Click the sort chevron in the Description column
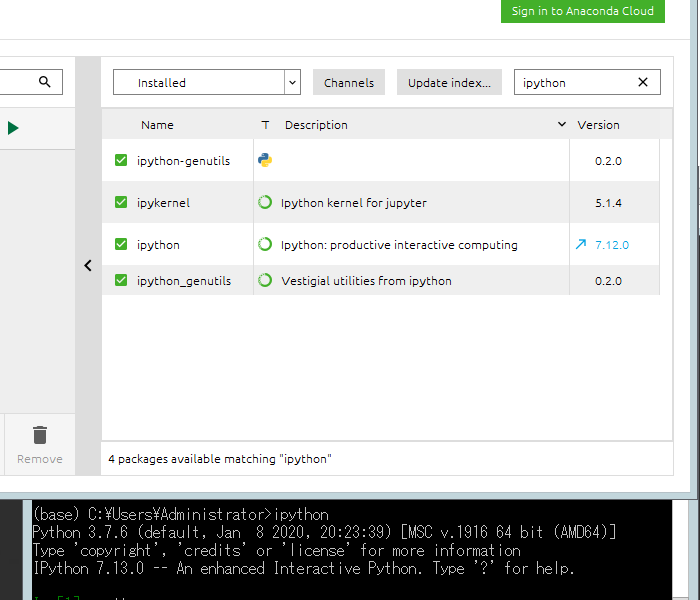Screen dimensions: 700x600 (x=562, y=124)
